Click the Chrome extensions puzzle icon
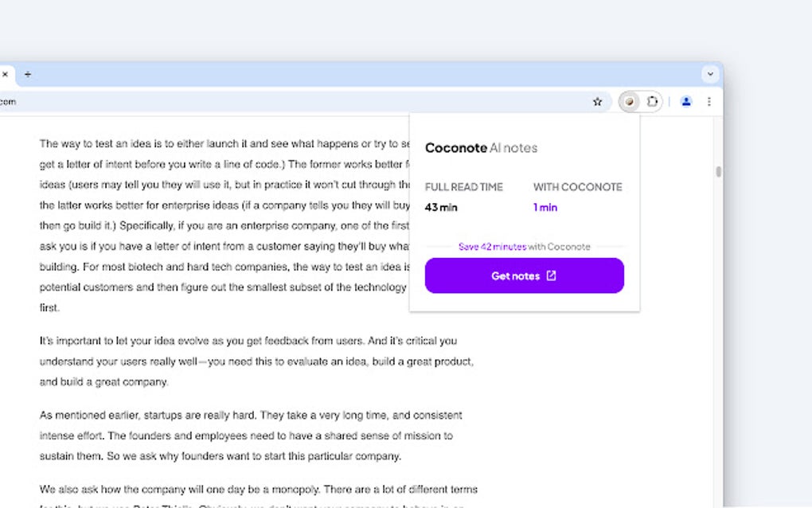The width and height of the screenshot is (812, 508). pos(653,101)
